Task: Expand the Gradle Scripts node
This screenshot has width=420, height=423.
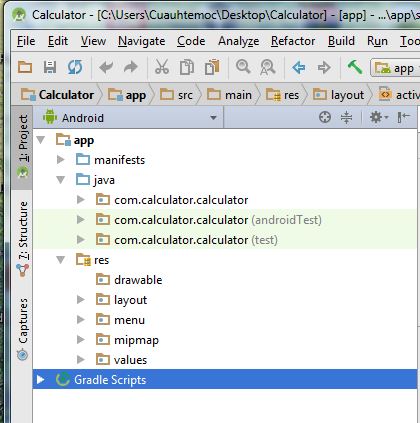Action: 41,379
